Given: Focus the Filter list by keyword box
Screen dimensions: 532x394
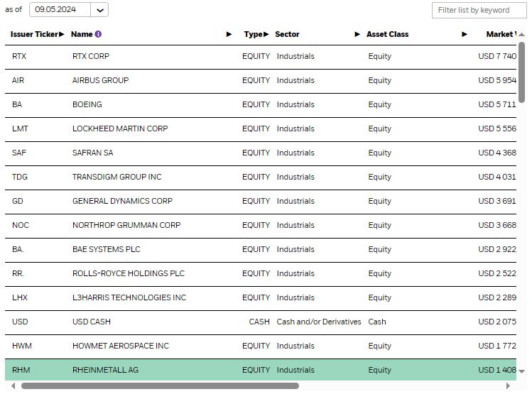Looking at the screenshot, I should pyautogui.click(x=479, y=10).
